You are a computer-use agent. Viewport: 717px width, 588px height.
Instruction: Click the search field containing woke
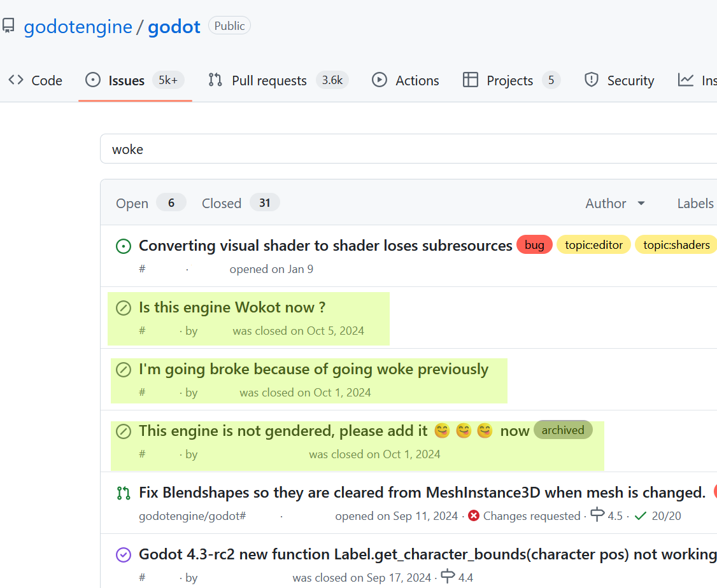(x=255, y=148)
